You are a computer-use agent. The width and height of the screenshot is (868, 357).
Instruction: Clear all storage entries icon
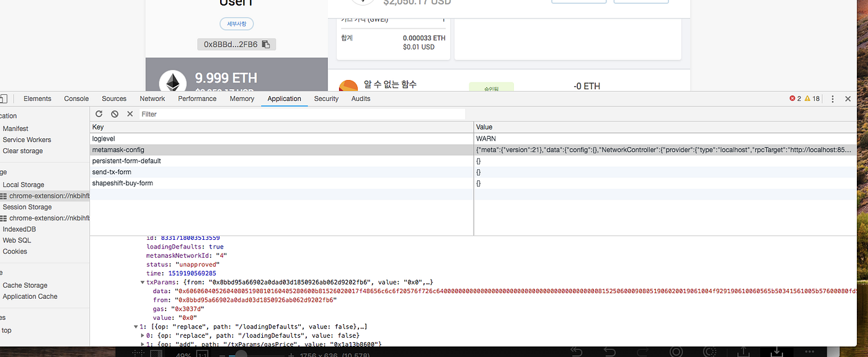115,114
